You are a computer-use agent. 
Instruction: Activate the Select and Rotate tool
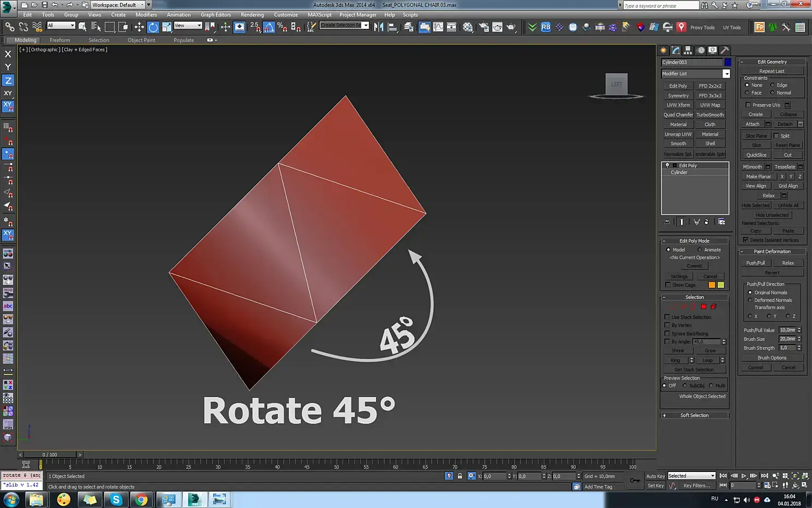click(153, 27)
